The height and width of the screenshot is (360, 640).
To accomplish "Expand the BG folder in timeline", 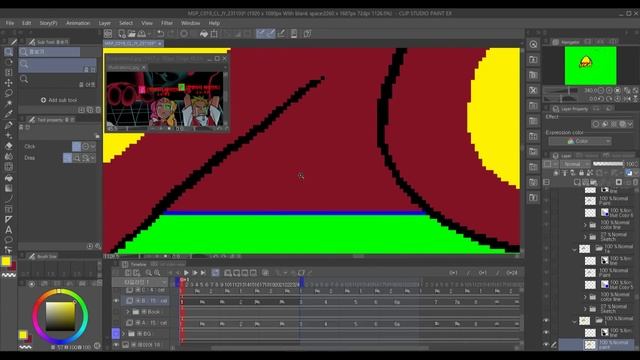I will pos(124,334).
